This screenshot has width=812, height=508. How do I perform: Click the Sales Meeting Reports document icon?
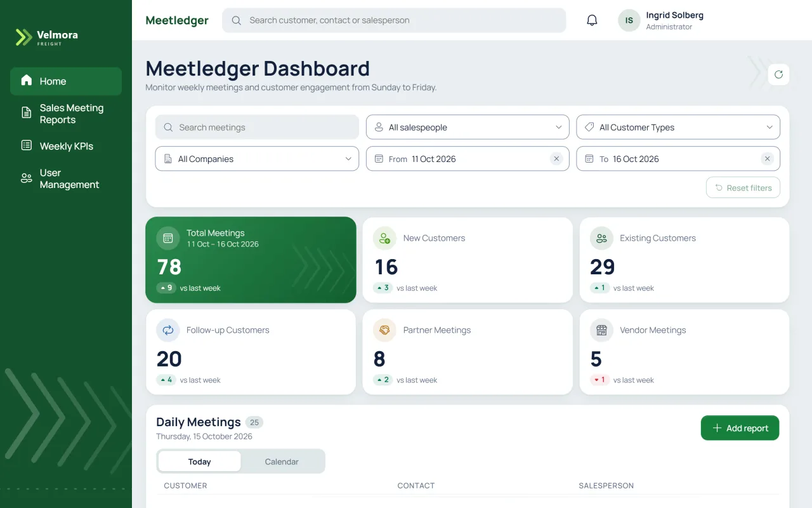point(27,112)
